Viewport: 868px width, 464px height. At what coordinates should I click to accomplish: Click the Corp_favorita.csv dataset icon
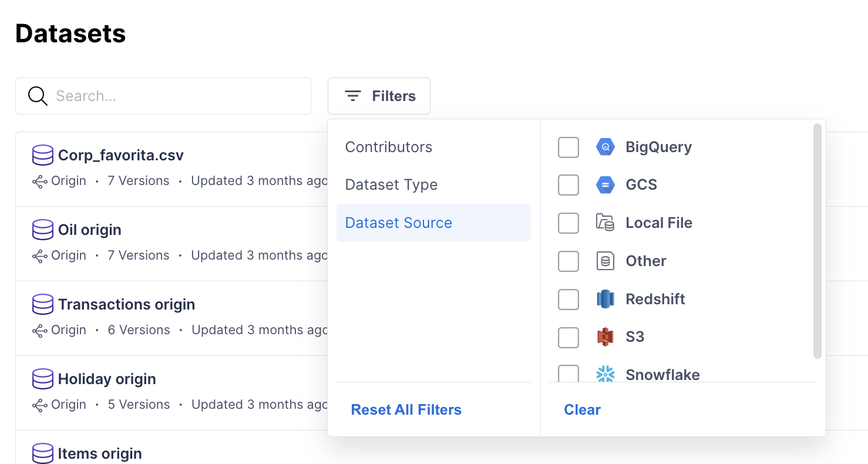pos(43,156)
